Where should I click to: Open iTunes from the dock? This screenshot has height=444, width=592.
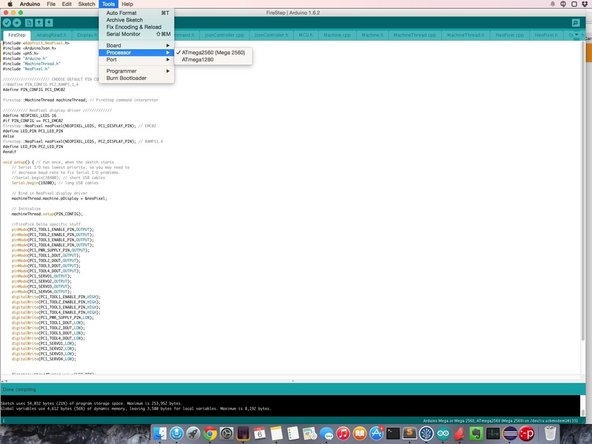343,433
